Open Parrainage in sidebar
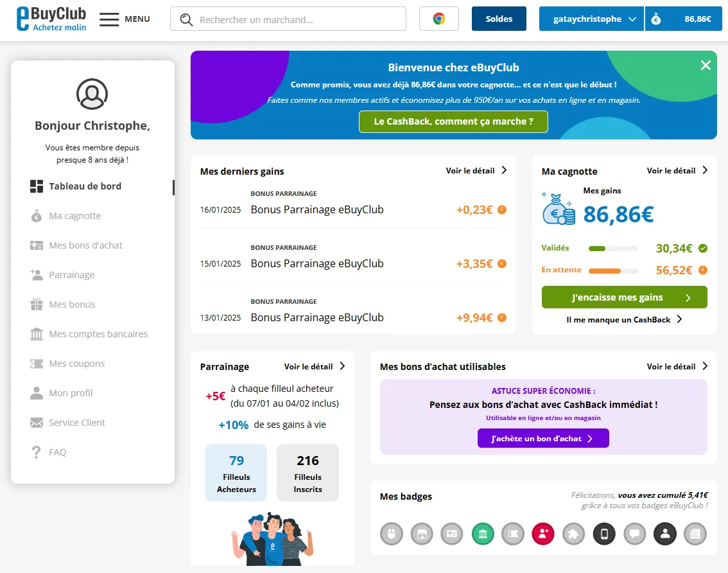728x573 pixels. (62, 275)
